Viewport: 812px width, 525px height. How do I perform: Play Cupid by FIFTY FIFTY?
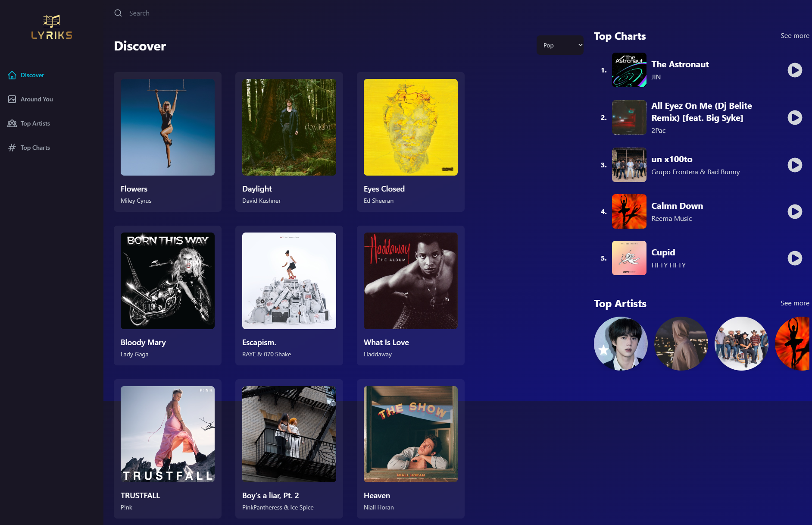[795, 258]
